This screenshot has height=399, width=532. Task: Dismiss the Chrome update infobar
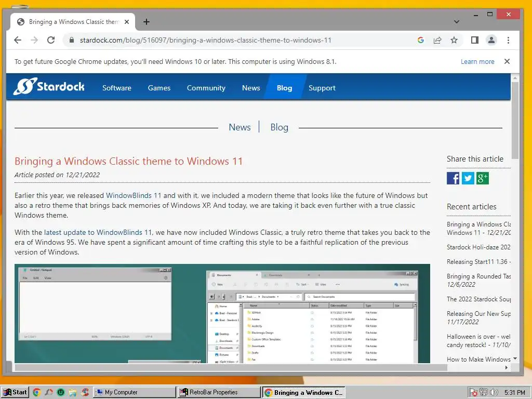(x=507, y=61)
